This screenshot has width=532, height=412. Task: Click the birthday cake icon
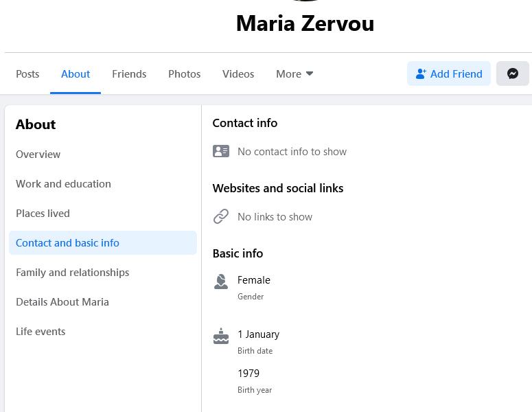coord(220,336)
